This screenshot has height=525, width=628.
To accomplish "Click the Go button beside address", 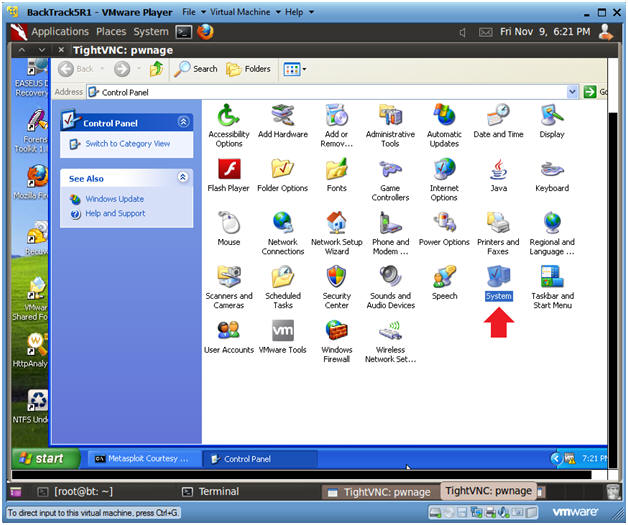I will 595,92.
